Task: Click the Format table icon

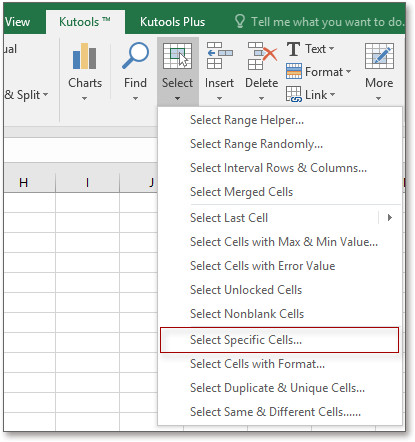Action: pos(294,71)
